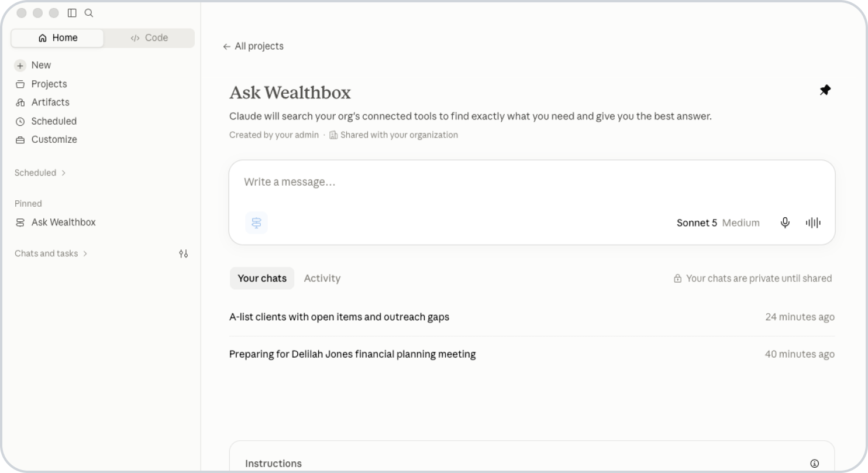Click the chats filter sliders icon
The height and width of the screenshot is (473, 868).
[x=184, y=253]
